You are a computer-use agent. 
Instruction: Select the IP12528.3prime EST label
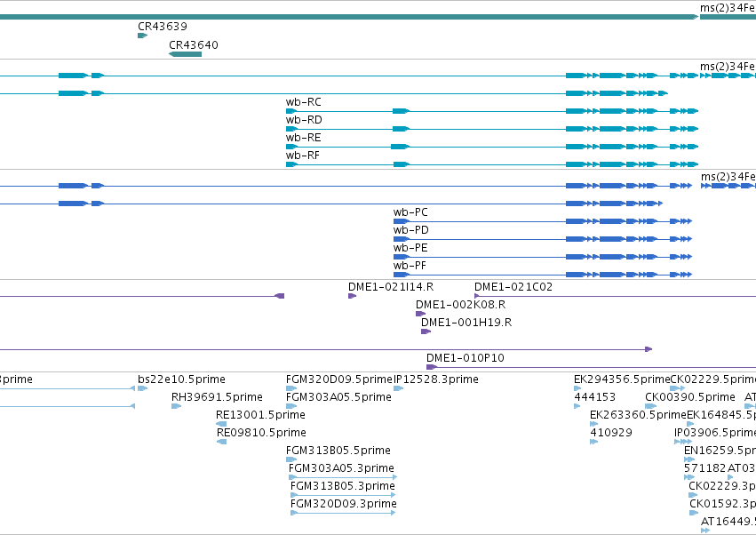coord(436,379)
